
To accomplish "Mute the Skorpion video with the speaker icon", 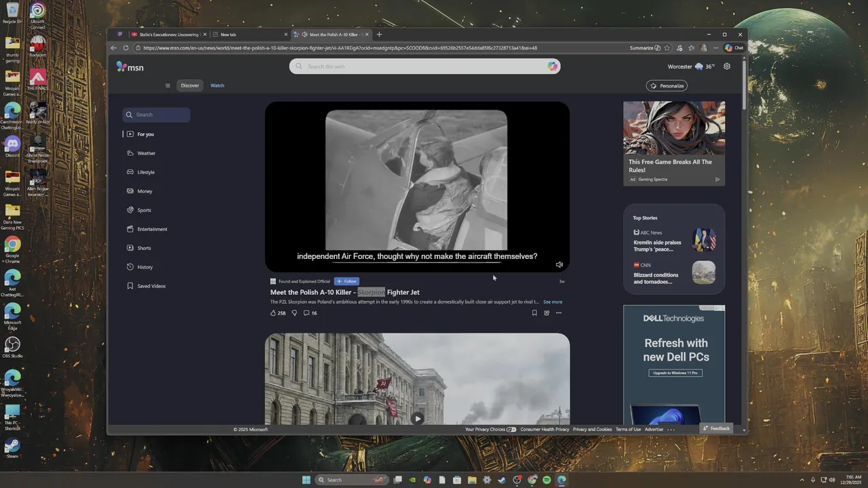I will 559,264.
